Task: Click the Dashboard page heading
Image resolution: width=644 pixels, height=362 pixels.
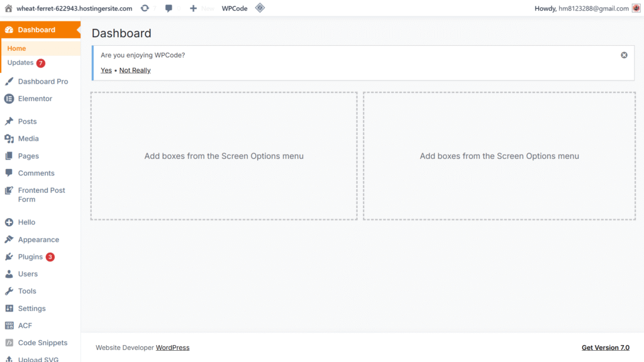Action: (121, 33)
